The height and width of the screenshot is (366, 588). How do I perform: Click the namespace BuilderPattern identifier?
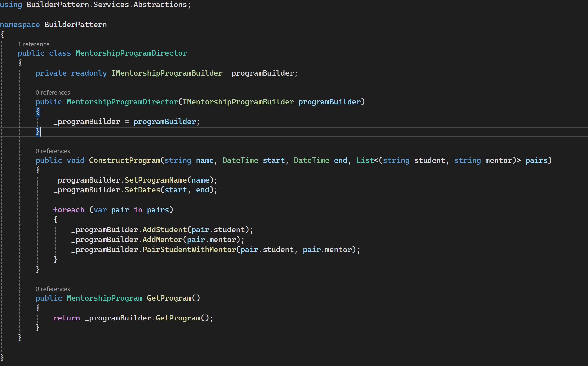click(x=75, y=25)
